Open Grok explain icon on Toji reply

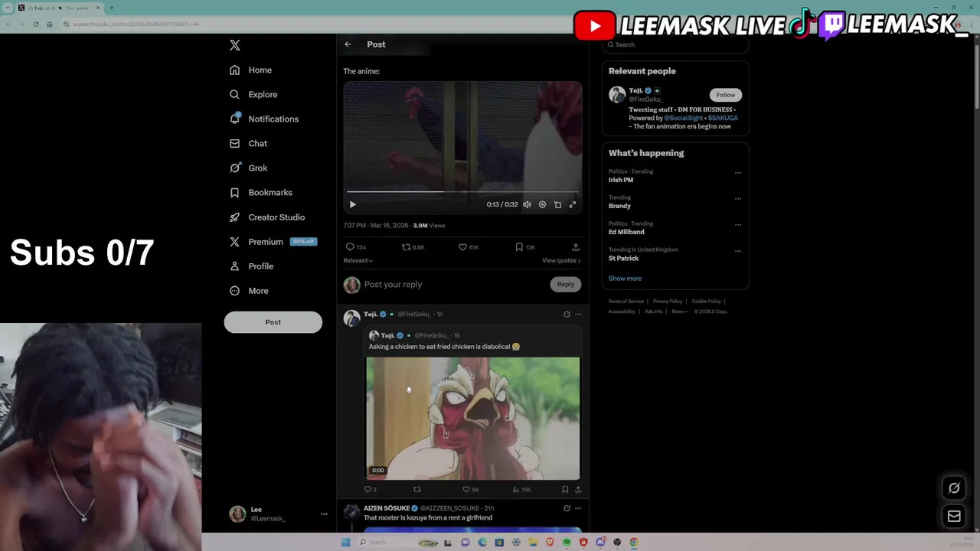click(567, 314)
